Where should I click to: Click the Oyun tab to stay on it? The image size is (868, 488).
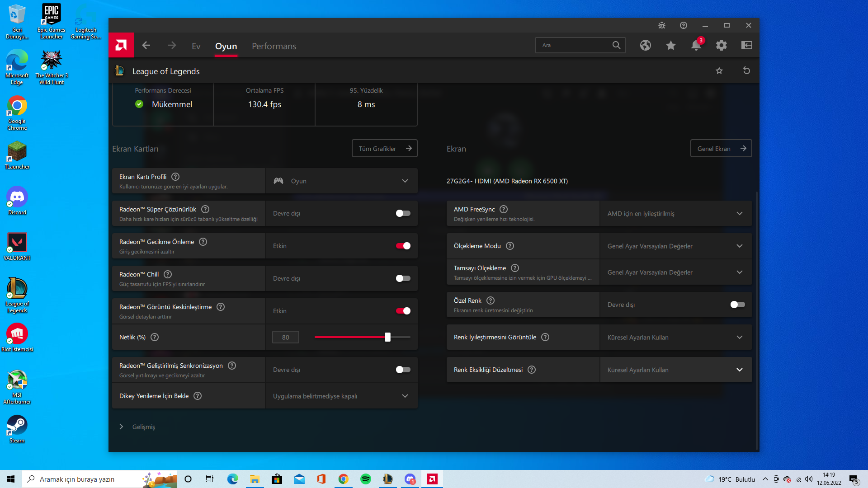tap(226, 46)
